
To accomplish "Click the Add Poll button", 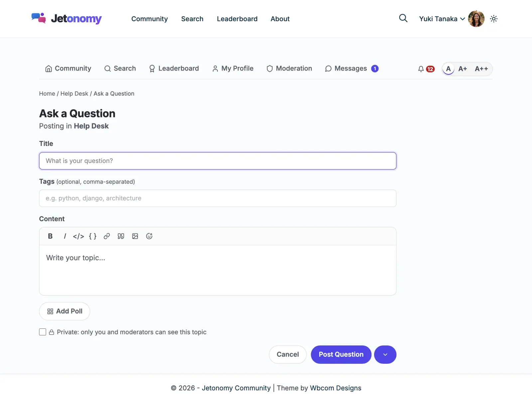I will [x=65, y=311].
